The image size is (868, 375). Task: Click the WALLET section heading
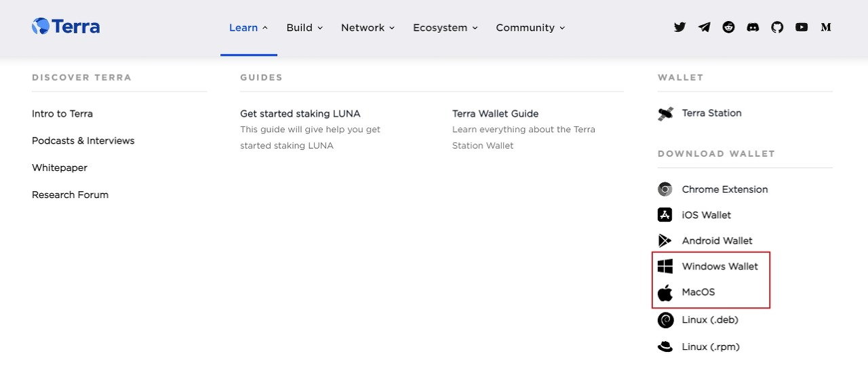pos(680,77)
